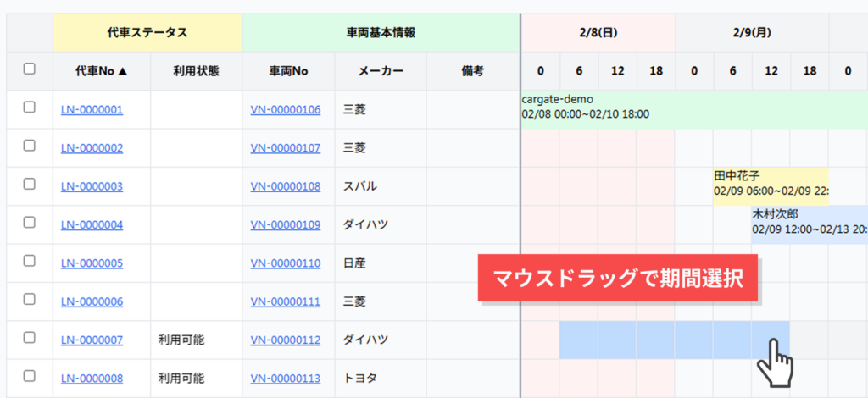Select 田中花子 reservation block

(771, 184)
